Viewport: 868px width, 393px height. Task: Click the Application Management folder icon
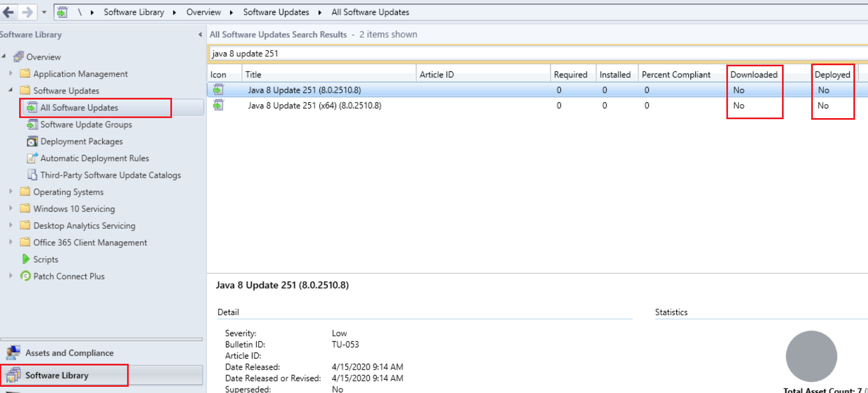coord(25,74)
